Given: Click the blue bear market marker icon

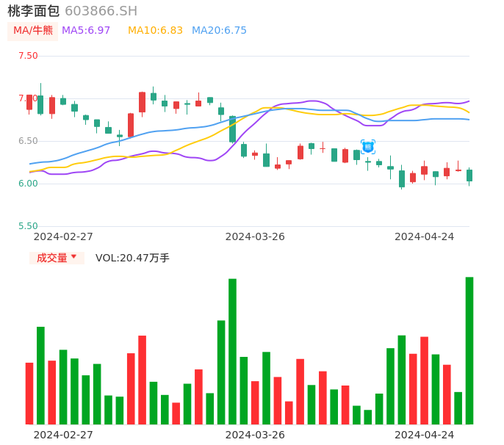Looking at the screenshot, I should coord(368,147).
